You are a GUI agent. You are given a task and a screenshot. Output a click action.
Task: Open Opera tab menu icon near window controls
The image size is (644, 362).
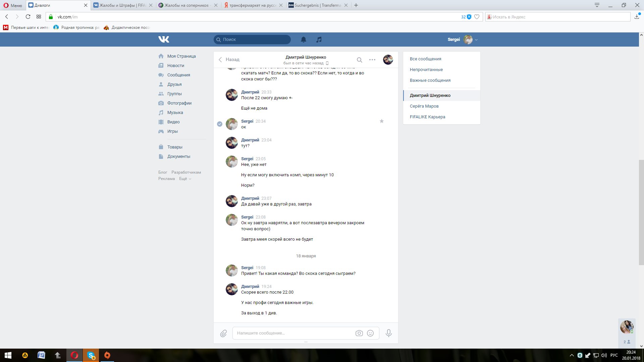597,5
